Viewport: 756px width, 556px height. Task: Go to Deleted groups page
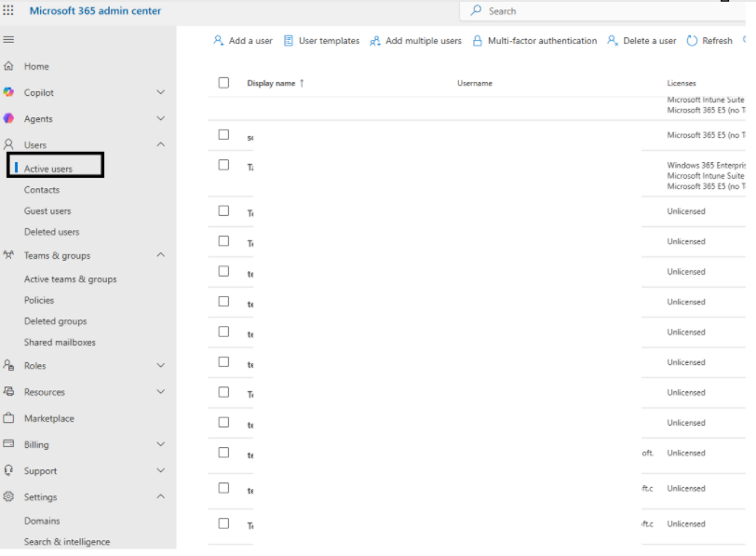(x=56, y=321)
